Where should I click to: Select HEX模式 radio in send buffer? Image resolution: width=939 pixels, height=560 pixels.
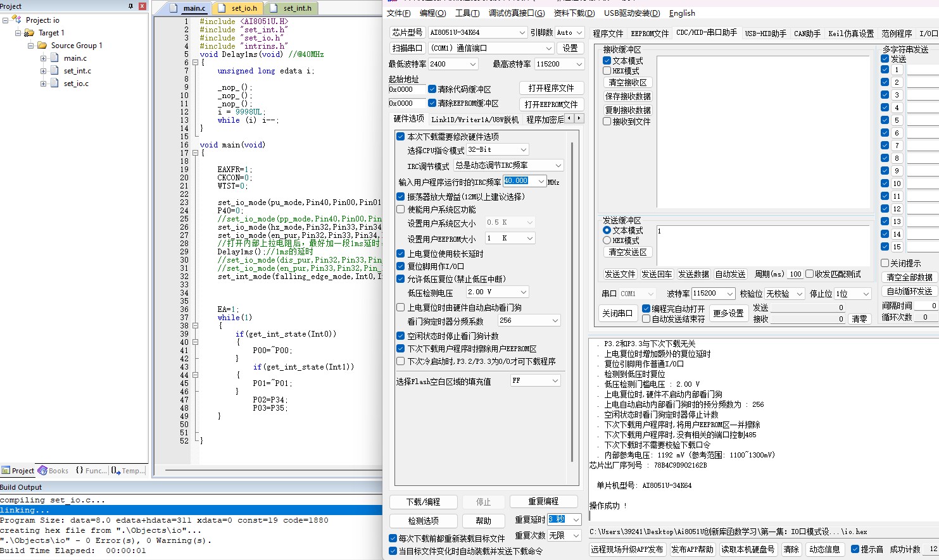pyautogui.click(x=607, y=240)
